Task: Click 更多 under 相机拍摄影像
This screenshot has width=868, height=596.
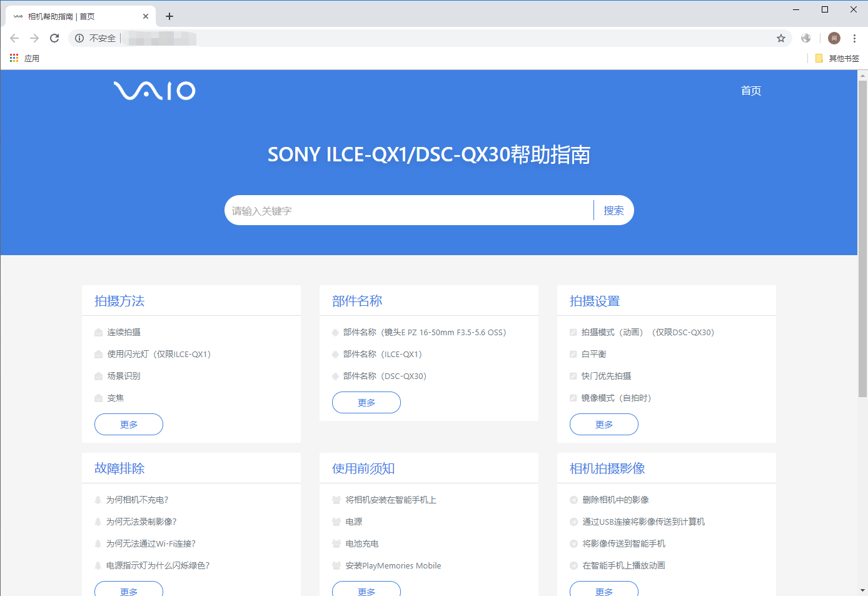Action: (604, 590)
